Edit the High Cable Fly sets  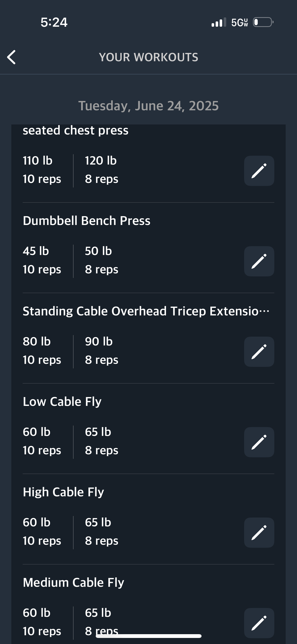pyautogui.click(x=259, y=533)
